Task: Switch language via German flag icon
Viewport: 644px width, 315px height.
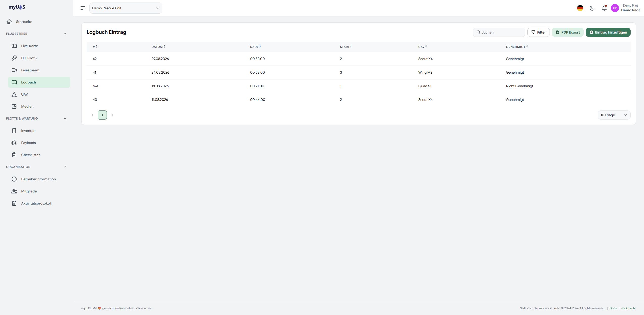Action: pos(580,8)
